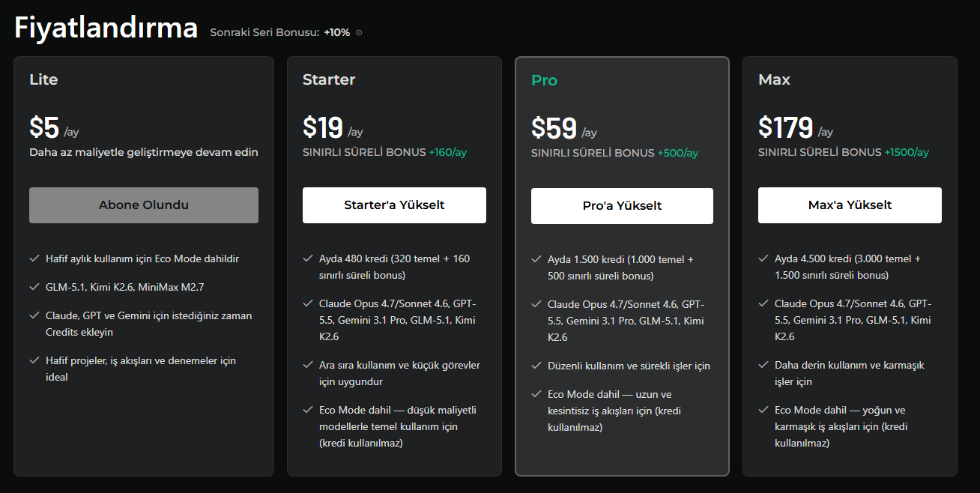Click checkmark beside "GLM-5.1, Kimi K2.6, MiniMax M2.7"
The image size is (980, 493).
click(x=34, y=287)
